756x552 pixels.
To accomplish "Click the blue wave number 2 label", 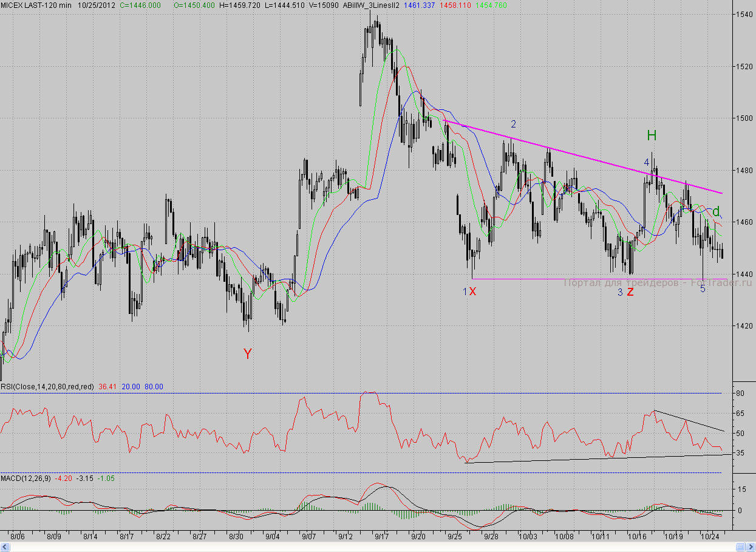I will click(x=514, y=124).
